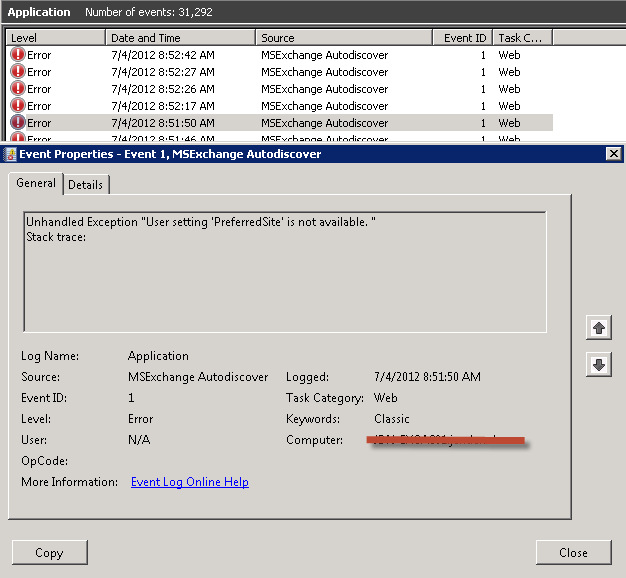Click Logged value 7/4/2012 8:51:50 AM
Screen dimensions: 626x578
click(x=427, y=377)
